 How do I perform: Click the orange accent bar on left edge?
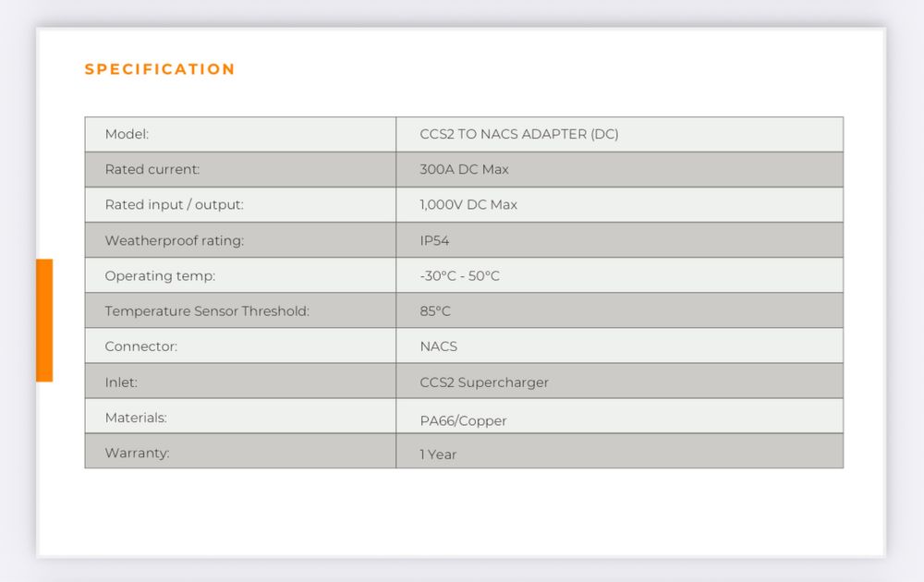pos(44,320)
